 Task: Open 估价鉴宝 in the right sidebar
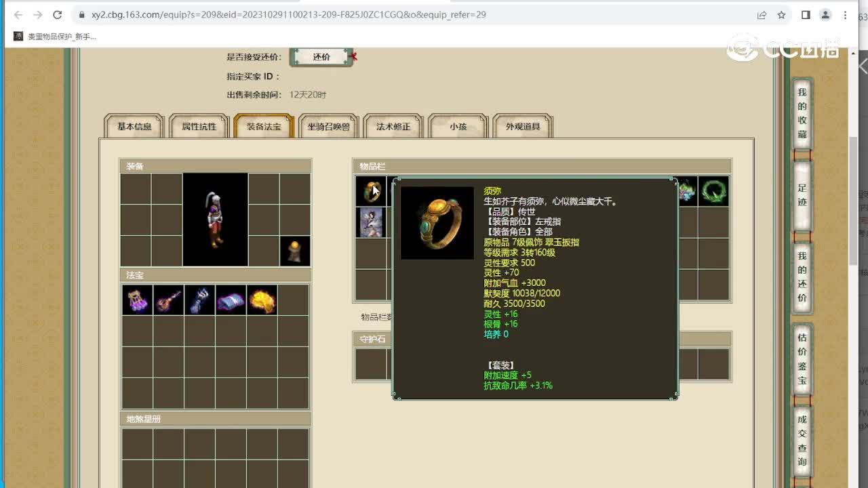coord(802,359)
